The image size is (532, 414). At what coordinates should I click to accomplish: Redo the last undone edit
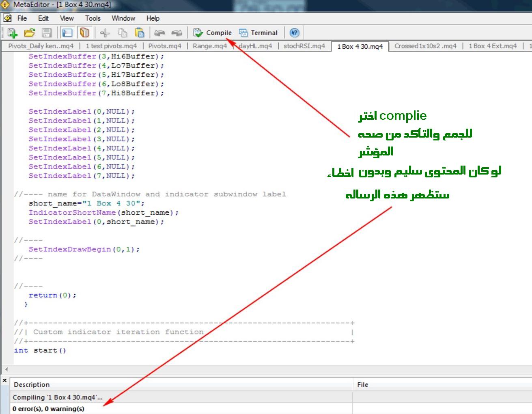pyautogui.click(x=177, y=33)
